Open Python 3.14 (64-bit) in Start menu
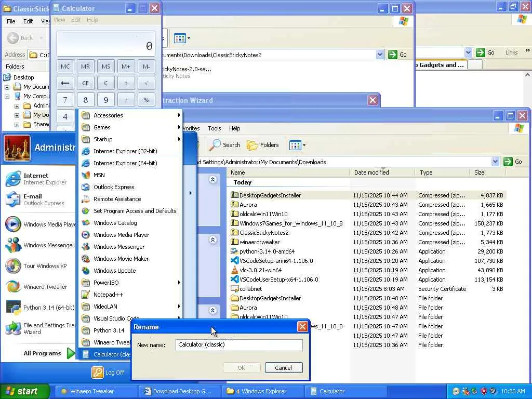 point(40,308)
